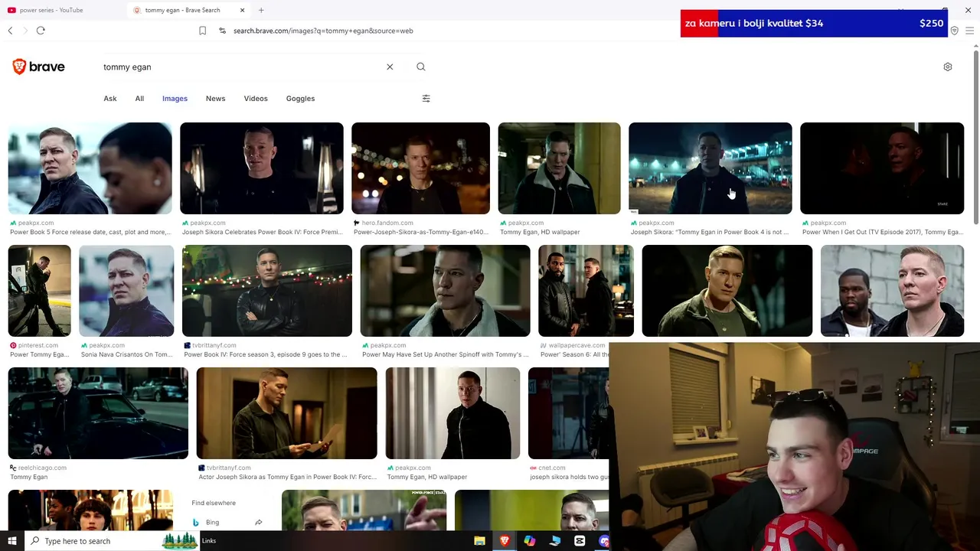This screenshot has height=551, width=980.
Task: Open the Videos results tab
Action: click(256, 98)
